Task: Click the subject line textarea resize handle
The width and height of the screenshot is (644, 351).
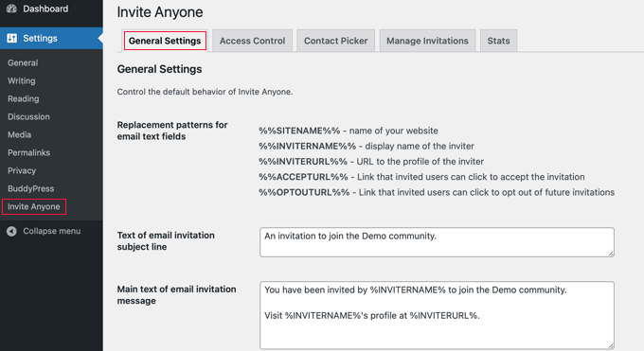Action: [x=611, y=254]
